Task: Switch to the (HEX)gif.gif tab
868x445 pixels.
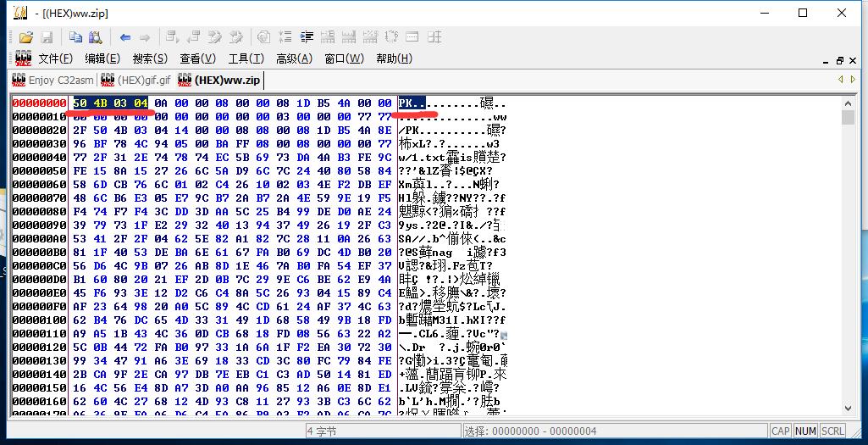Action: 135,81
